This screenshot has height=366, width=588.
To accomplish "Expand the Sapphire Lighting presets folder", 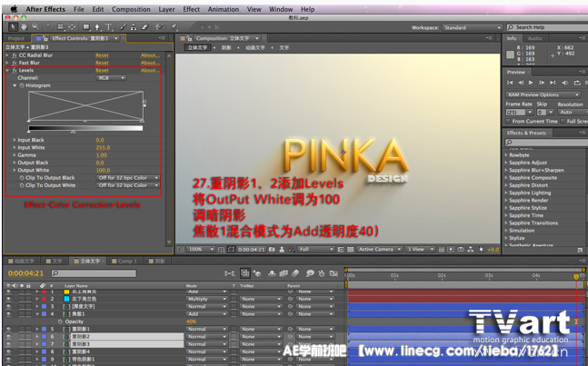I will tap(506, 193).
